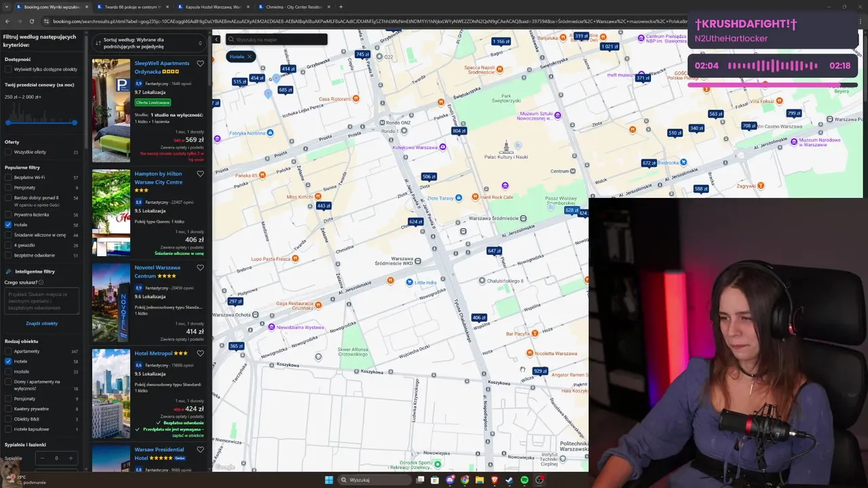Open Steam from the taskbar
The height and width of the screenshot is (488, 868).
point(509,480)
